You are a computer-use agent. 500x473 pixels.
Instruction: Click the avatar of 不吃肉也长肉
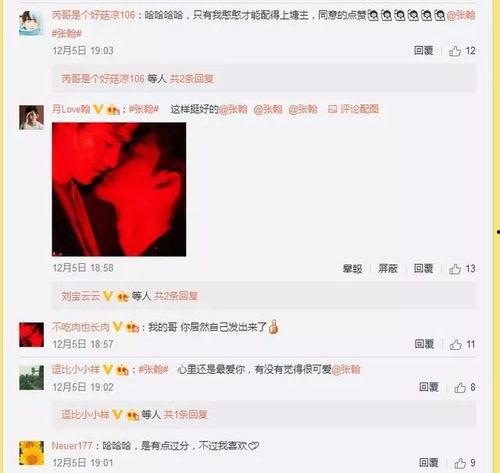coord(31,335)
